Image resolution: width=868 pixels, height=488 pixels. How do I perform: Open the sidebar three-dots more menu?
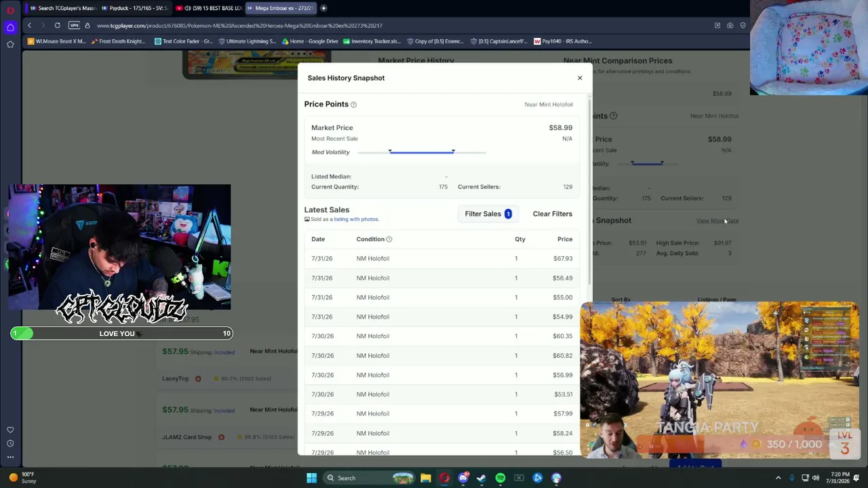(10, 457)
